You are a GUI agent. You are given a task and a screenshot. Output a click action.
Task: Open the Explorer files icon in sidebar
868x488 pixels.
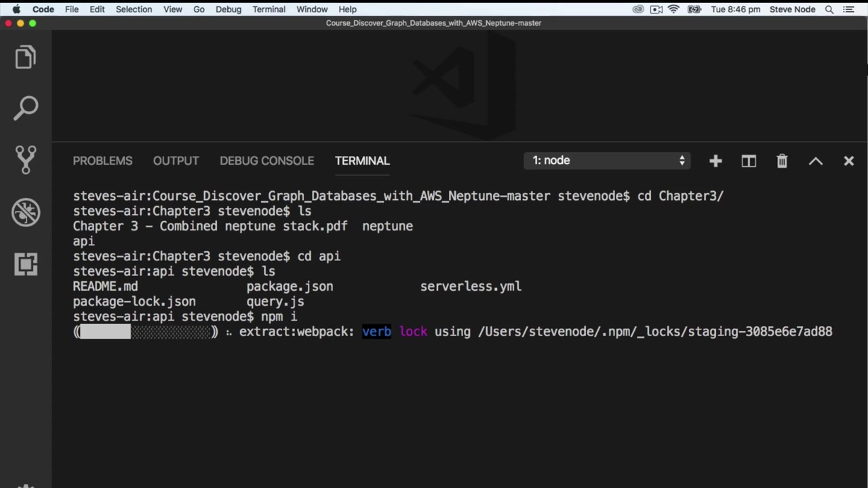click(x=26, y=57)
